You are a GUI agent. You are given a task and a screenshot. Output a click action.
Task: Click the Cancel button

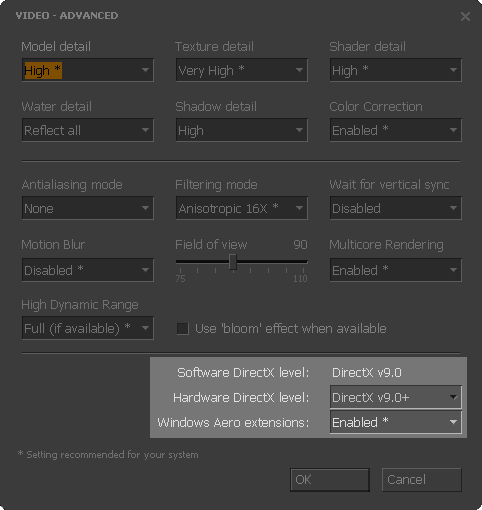[x=422, y=480]
